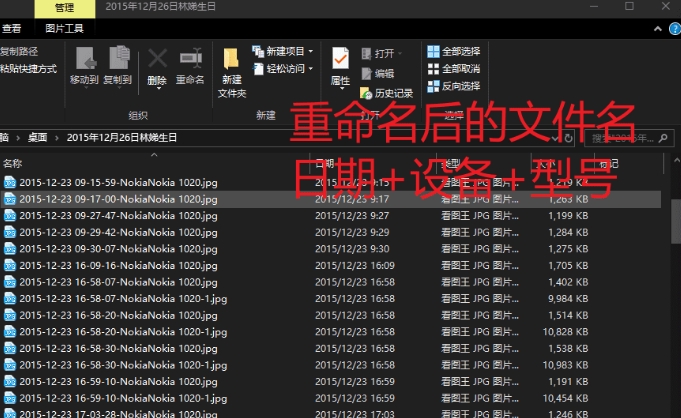The width and height of the screenshot is (681, 418).
Task: Switch to the Manage (管理) tab
Action: point(65,8)
